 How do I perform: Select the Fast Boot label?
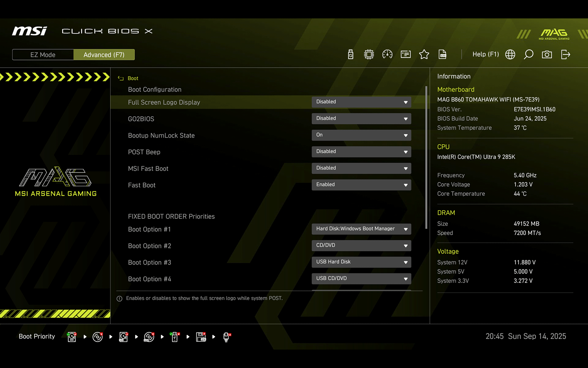[142, 185]
